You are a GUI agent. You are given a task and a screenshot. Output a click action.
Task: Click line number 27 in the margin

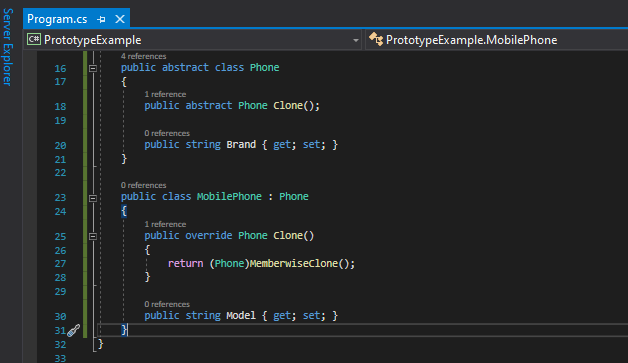tap(60, 264)
